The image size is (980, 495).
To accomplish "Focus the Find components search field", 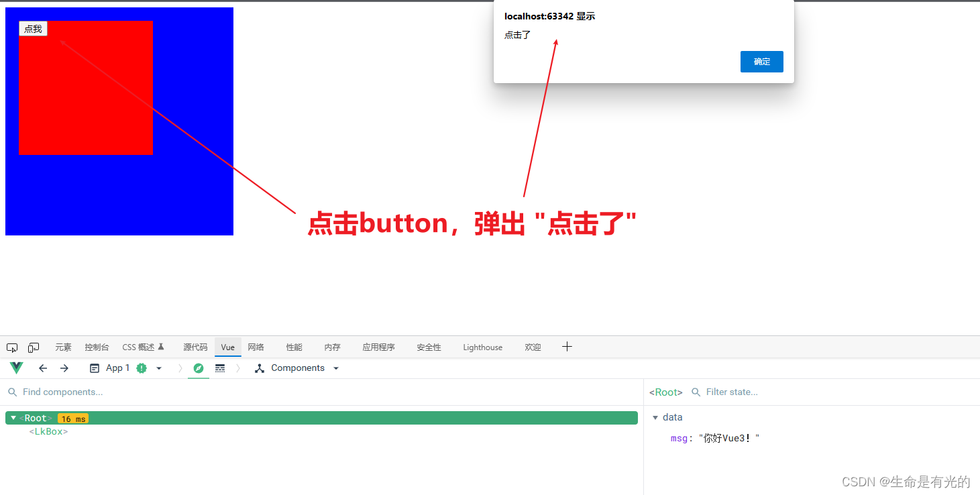I will click(322, 392).
